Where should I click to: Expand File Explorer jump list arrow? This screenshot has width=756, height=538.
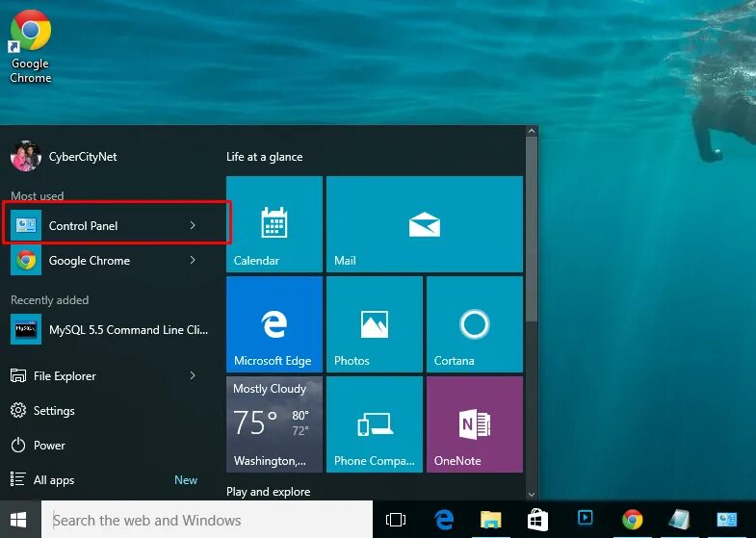coord(193,375)
